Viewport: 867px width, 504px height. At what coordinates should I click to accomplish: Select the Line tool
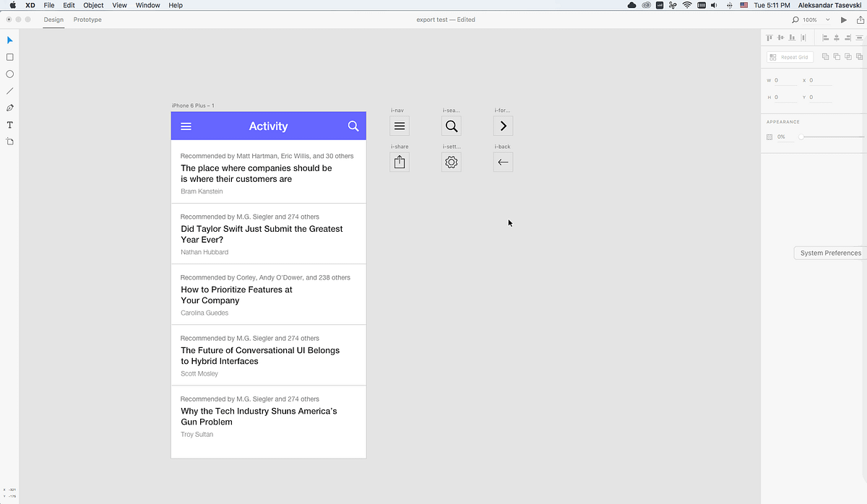(x=9, y=90)
